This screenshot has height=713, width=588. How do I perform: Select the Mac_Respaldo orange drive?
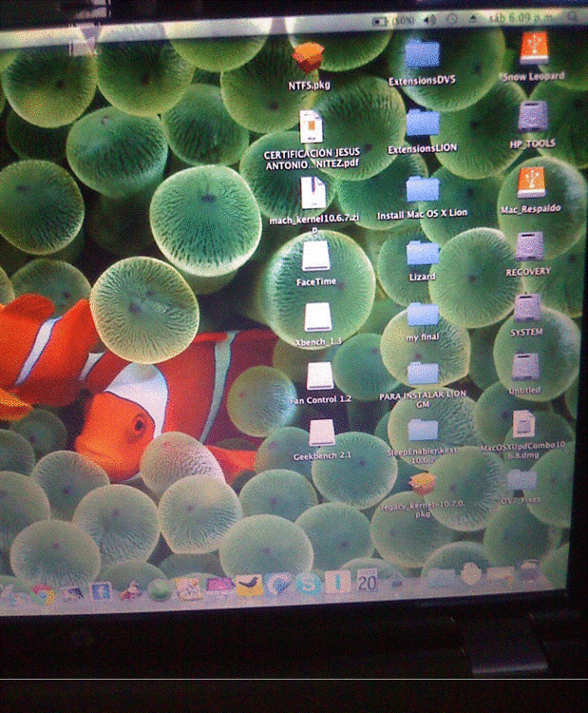[x=531, y=182]
